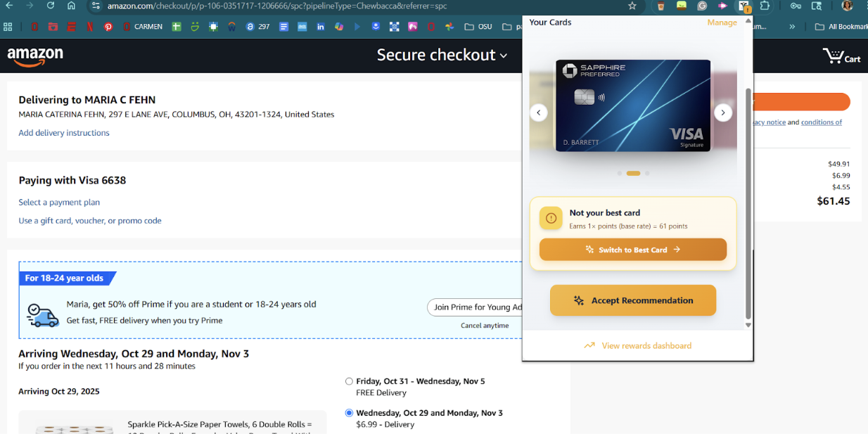Click Join Prime for Young Adults button
This screenshot has width=868, height=436.
point(475,307)
